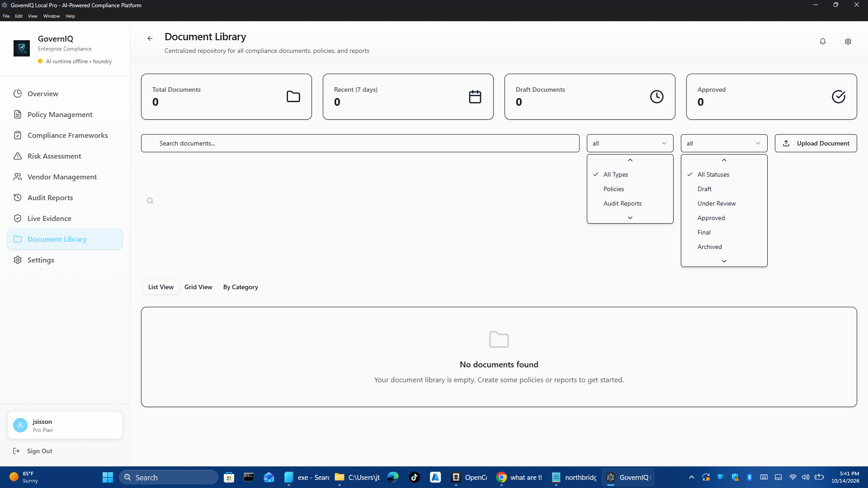
Task: Choose Draft status filter
Action: point(724,189)
